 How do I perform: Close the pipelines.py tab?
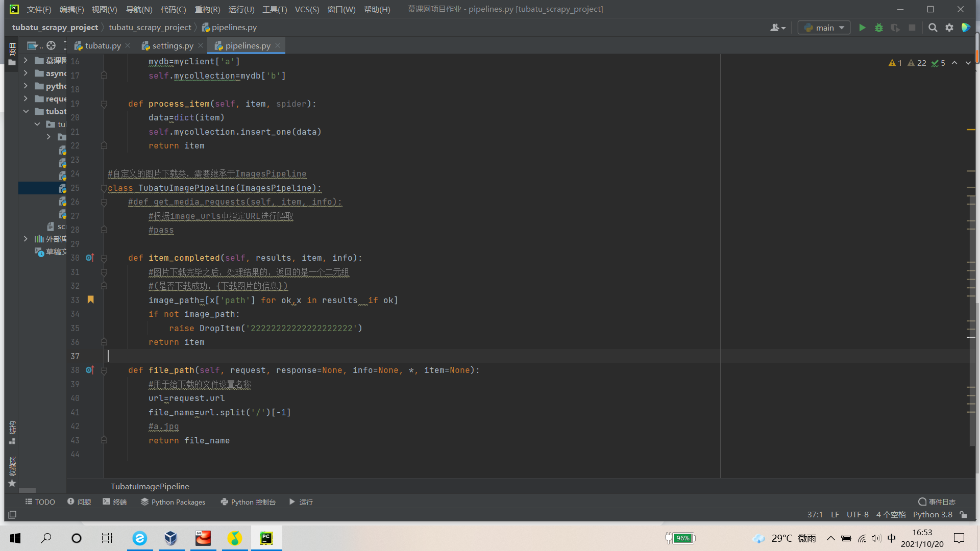pyautogui.click(x=278, y=46)
